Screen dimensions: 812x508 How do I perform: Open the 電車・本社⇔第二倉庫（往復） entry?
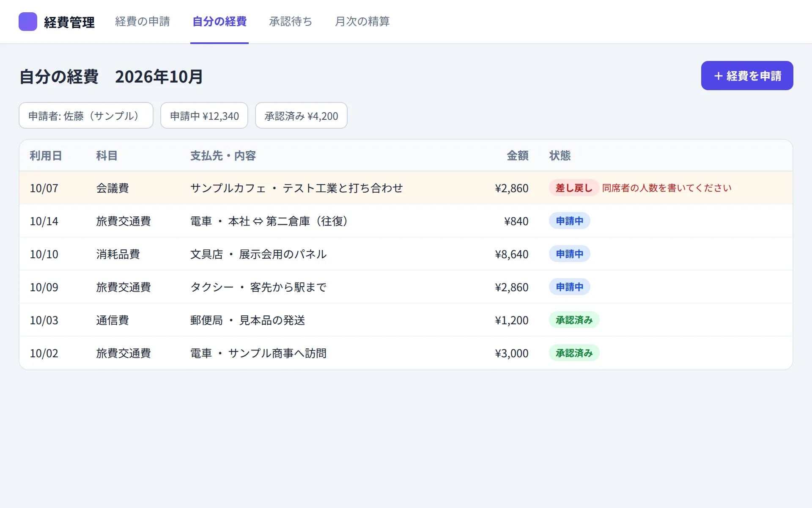click(269, 221)
